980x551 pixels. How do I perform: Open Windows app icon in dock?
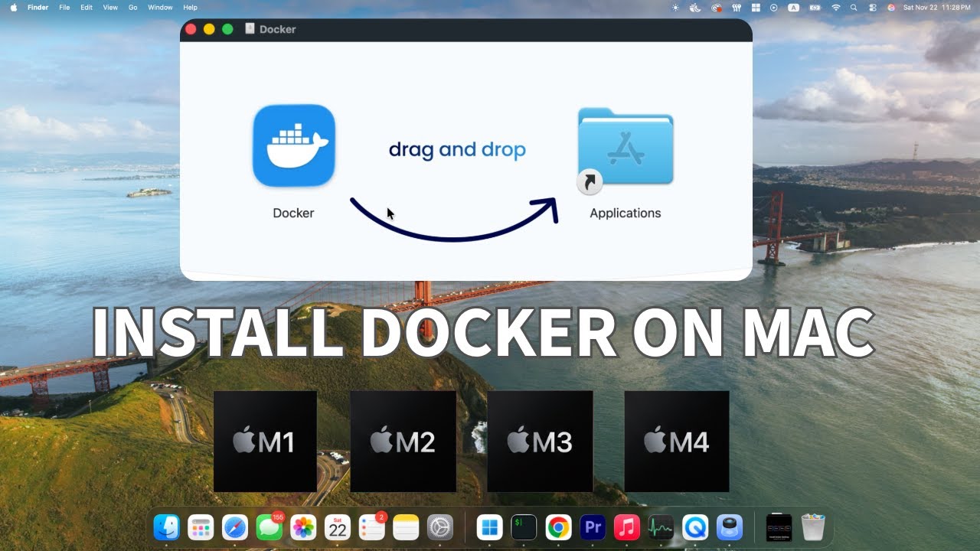(489, 527)
